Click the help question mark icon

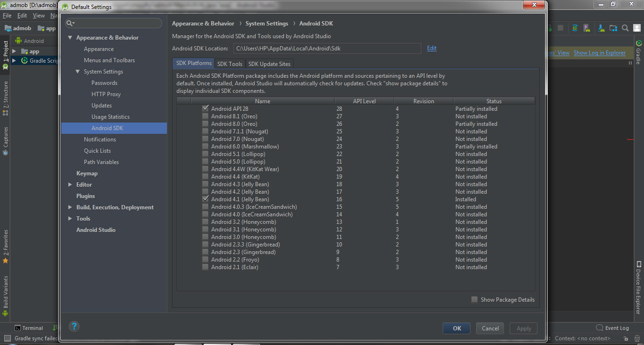(x=74, y=326)
